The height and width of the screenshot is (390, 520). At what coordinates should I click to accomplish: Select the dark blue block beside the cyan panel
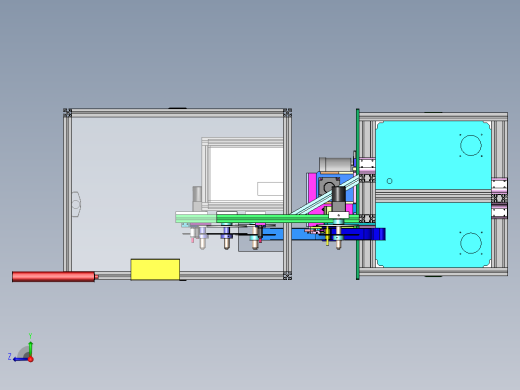[372, 234]
